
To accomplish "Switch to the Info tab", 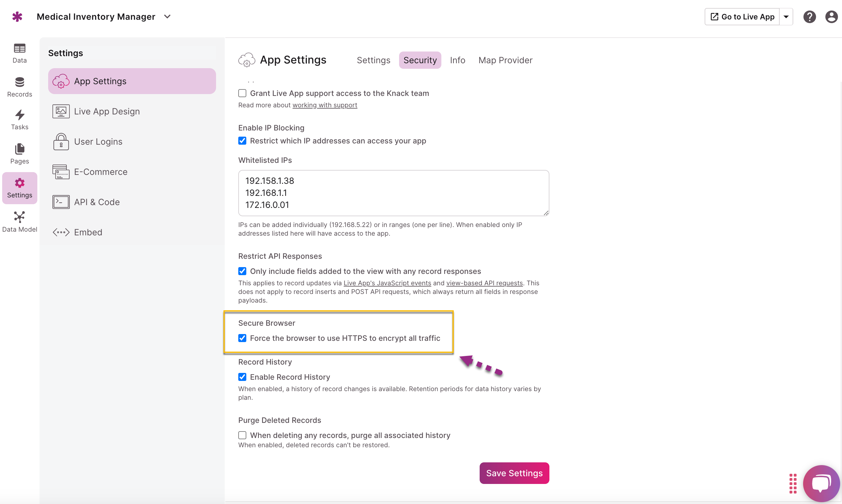I will [457, 60].
